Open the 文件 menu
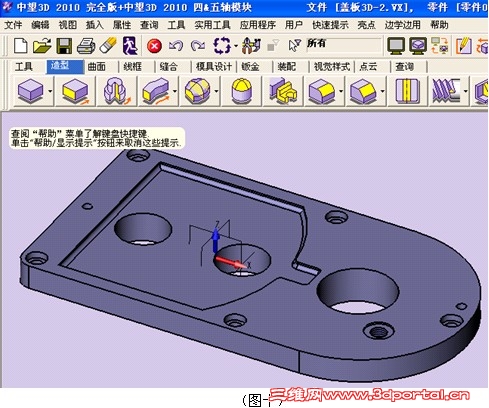The height and width of the screenshot is (408, 489). (x=13, y=25)
